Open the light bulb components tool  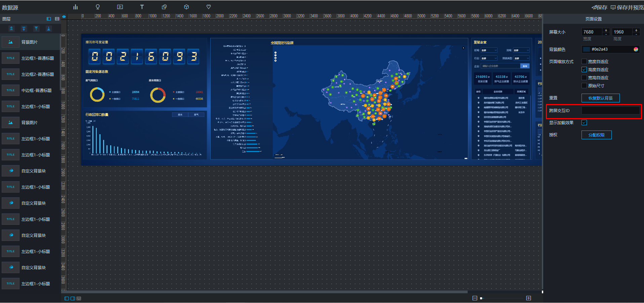(98, 7)
